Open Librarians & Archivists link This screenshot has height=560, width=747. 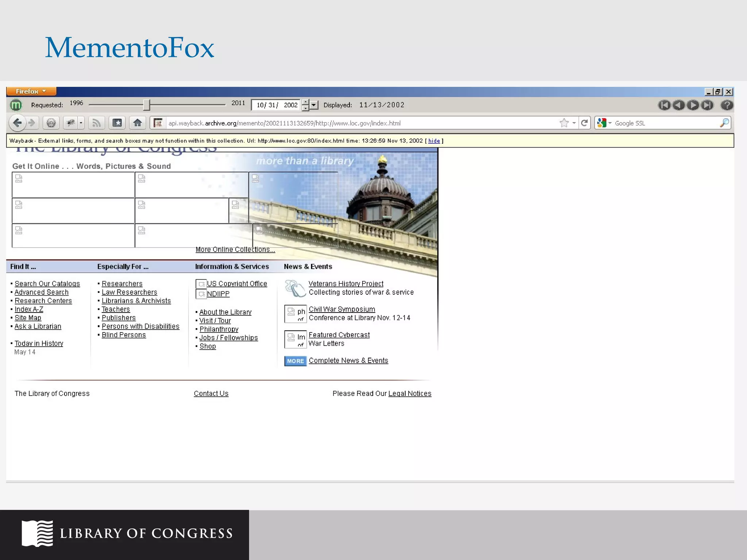tap(136, 301)
